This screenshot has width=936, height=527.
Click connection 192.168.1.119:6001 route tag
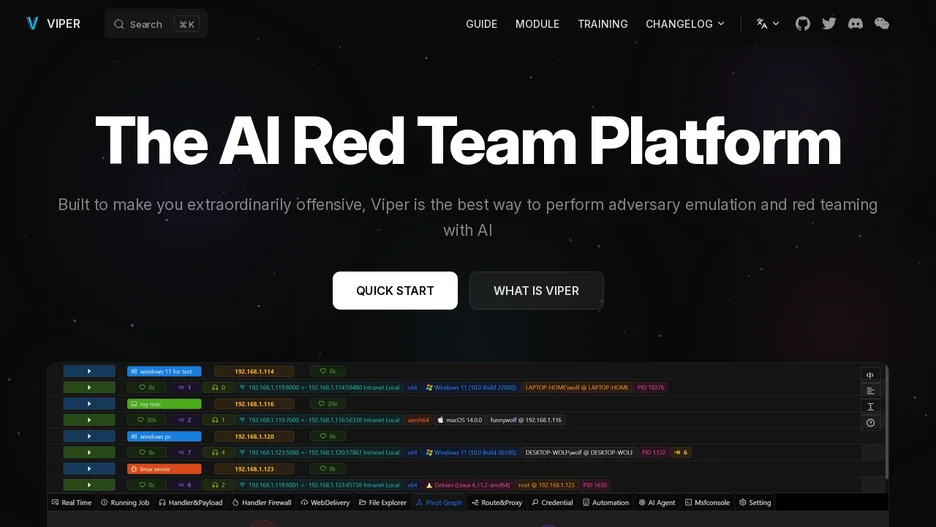pos(319,485)
